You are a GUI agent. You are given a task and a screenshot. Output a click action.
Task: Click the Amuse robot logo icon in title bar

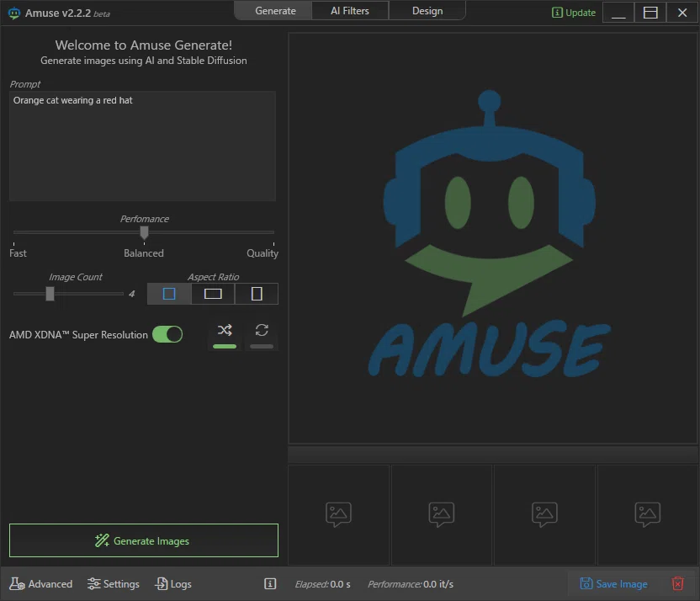[x=14, y=13]
